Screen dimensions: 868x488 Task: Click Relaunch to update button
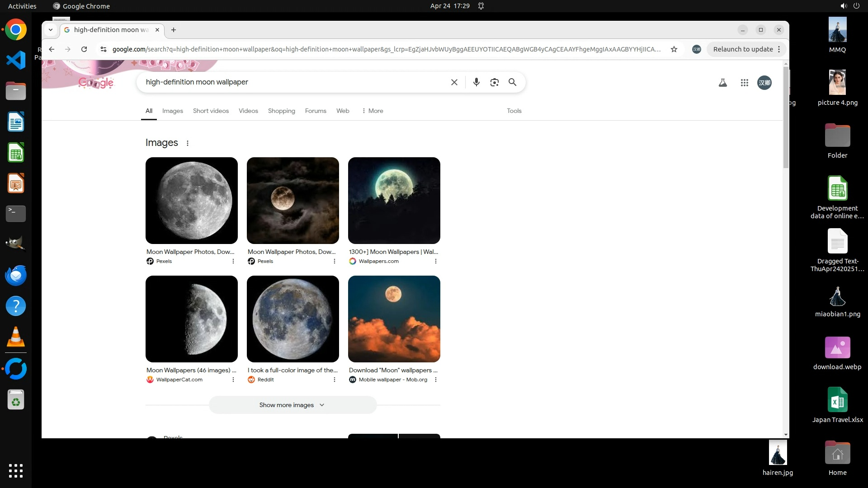pos(742,49)
